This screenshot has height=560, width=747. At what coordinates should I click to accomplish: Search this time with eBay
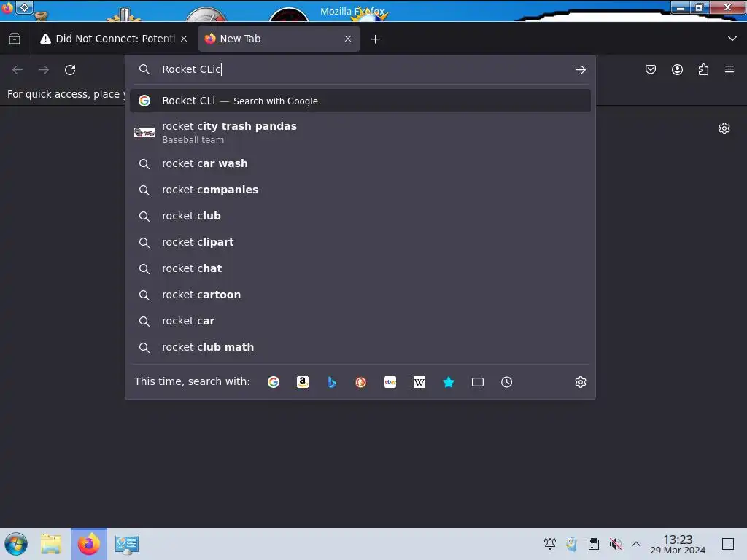(x=390, y=382)
